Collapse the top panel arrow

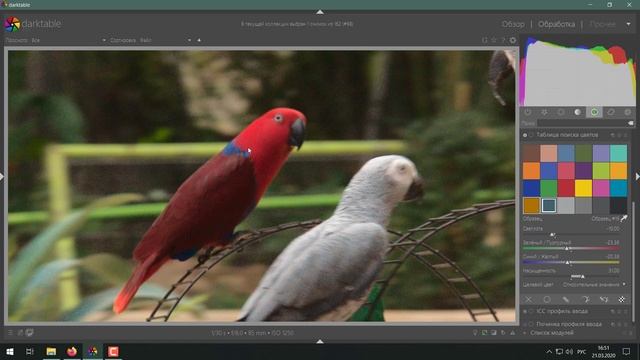click(320, 12)
